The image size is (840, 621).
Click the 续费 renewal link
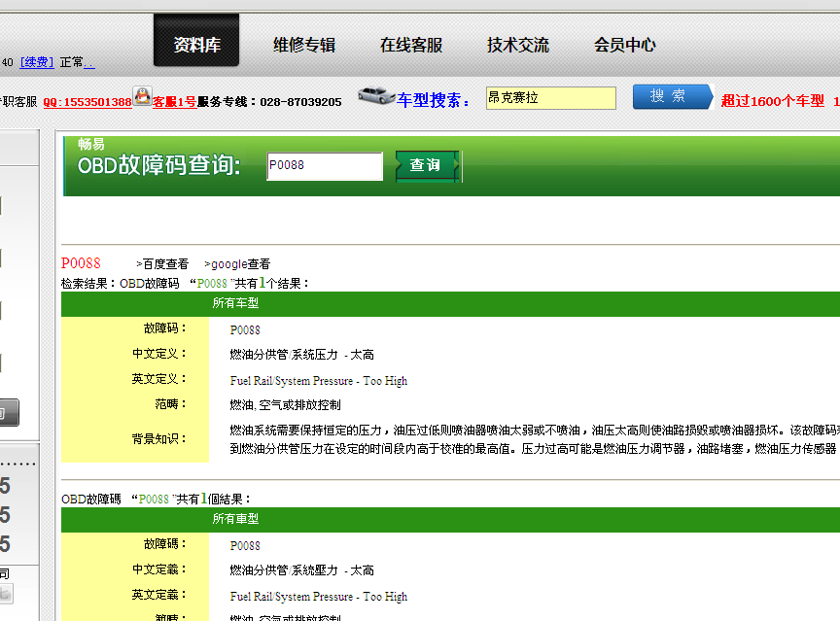36,62
